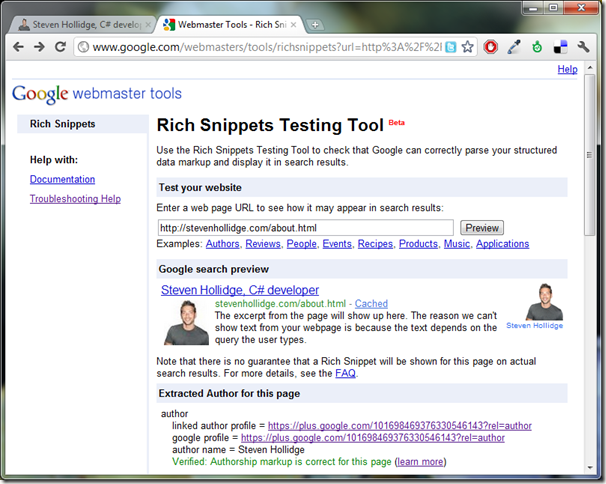Select Rich Snippets in the sidebar

pyautogui.click(x=63, y=124)
